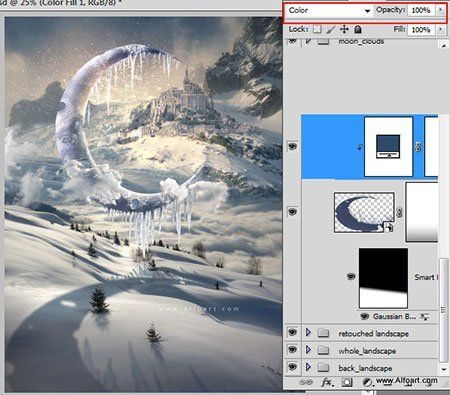450x395 pixels.
Task: Click the Color Fill blue swatch thumbnail
Action: point(388,146)
